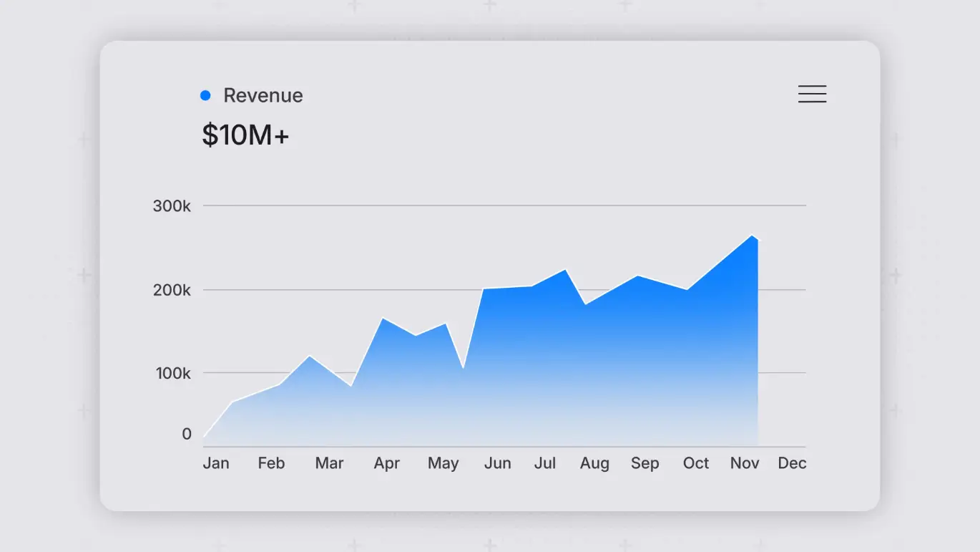This screenshot has height=552, width=980.
Task: Click the Mar month label
Action: (x=329, y=463)
